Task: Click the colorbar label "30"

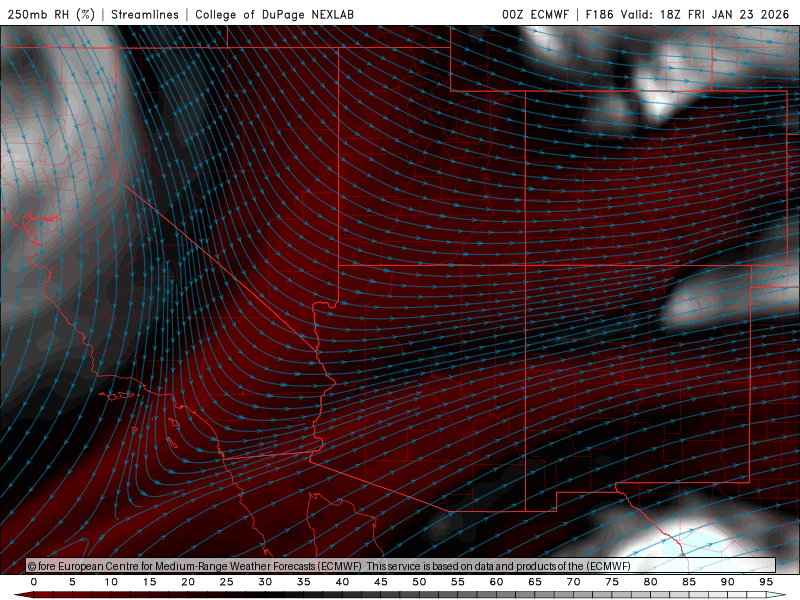Action: click(265, 582)
